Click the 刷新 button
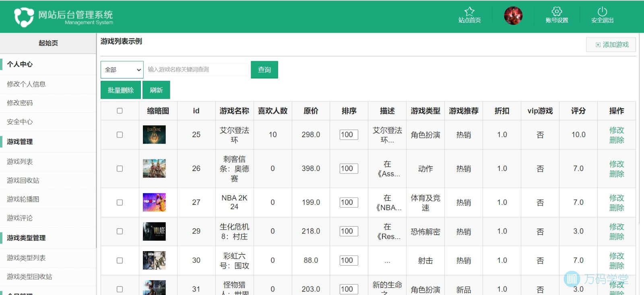Image resolution: width=644 pixels, height=295 pixels. [x=156, y=90]
